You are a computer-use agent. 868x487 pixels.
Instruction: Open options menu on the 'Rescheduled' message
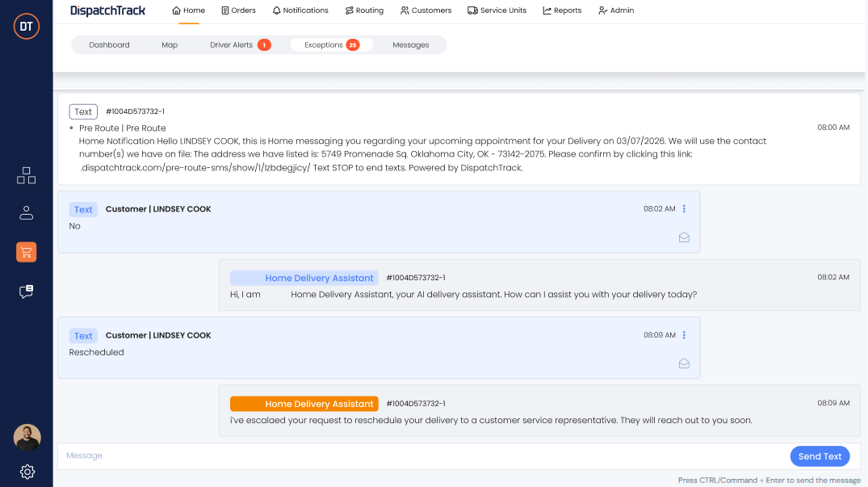(684, 335)
